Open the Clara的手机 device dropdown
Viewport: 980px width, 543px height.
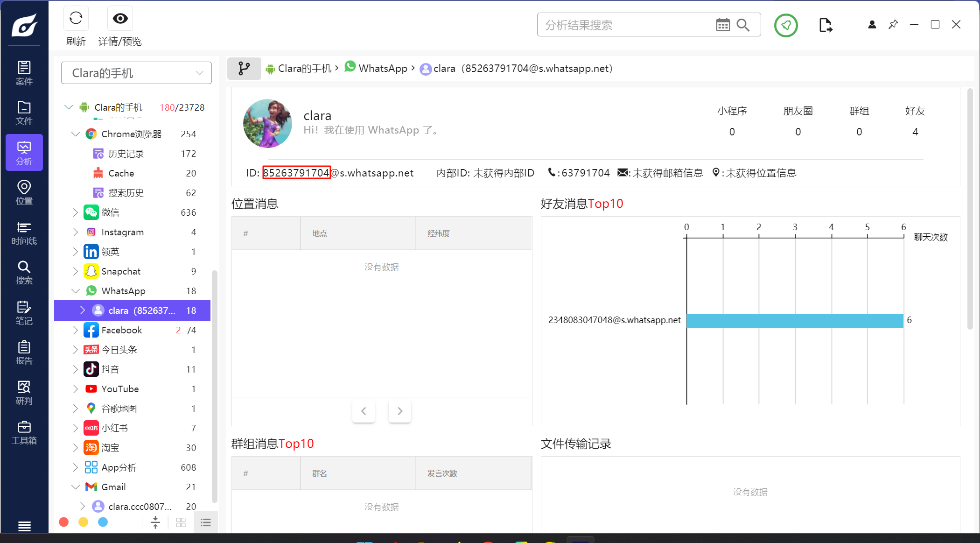point(136,73)
